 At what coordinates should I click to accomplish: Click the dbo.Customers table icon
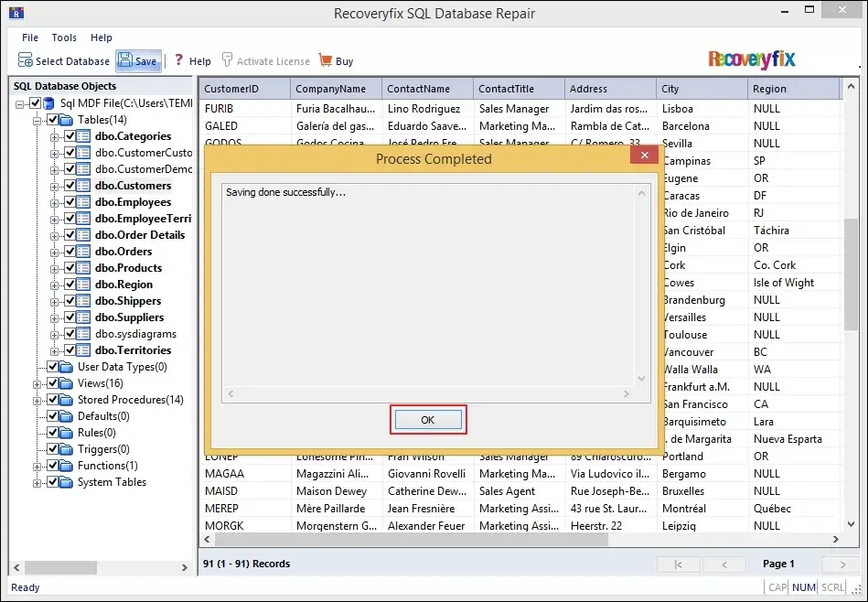coord(83,186)
